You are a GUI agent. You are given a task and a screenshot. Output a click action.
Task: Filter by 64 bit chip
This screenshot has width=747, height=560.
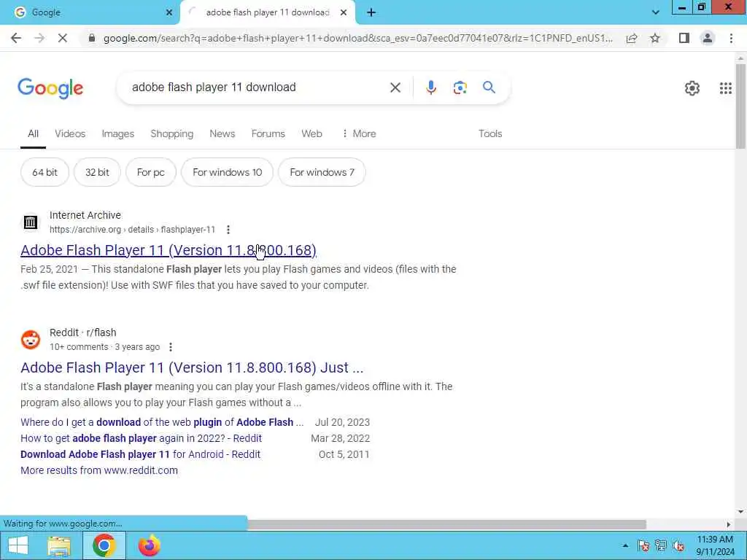tap(44, 172)
